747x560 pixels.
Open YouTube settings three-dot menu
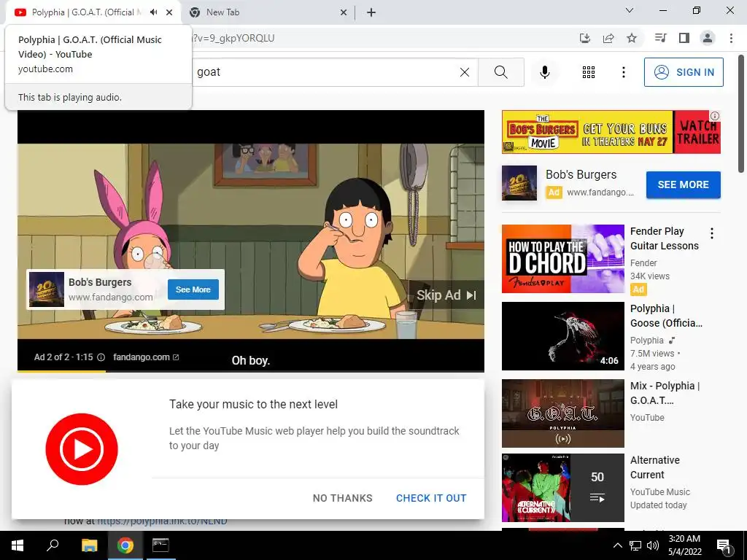point(623,72)
